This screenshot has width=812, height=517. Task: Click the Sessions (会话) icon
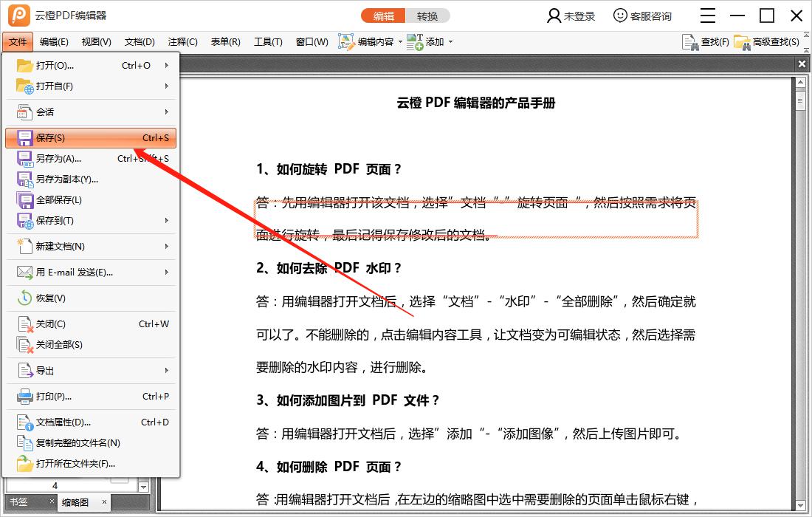click(24, 112)
